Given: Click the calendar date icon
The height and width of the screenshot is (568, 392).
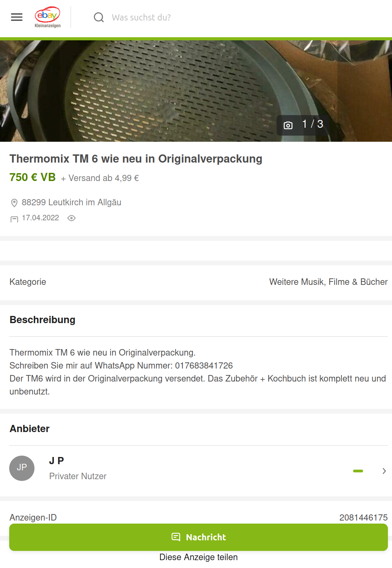Looking at the screenshot, I should (x=14, y=219).
